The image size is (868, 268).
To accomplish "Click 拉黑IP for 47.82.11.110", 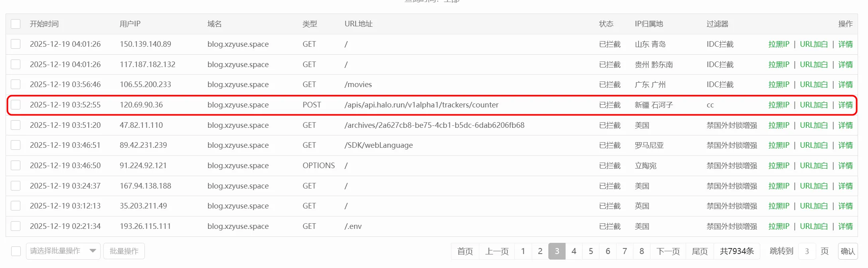I will click(779, 125).
